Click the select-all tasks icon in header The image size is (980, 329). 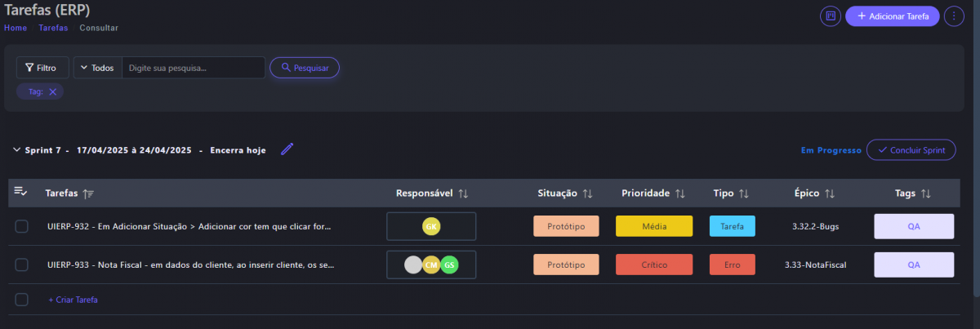(21, 192)
